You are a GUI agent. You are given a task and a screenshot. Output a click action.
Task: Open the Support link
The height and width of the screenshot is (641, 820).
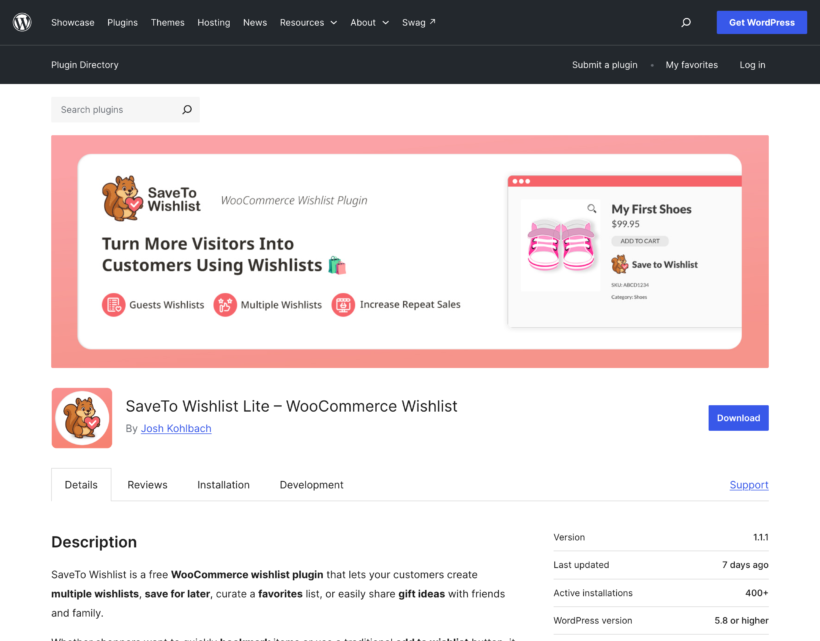749,485
